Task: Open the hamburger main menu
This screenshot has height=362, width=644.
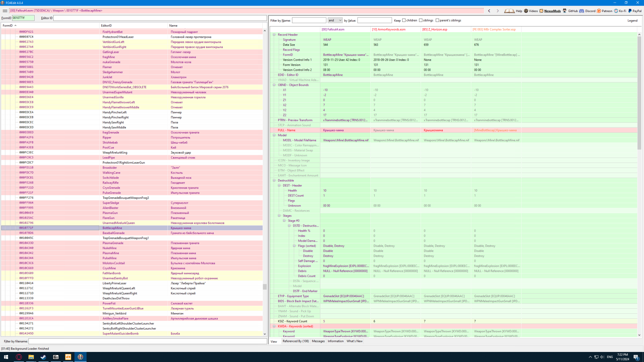Action: click(5, 11)
